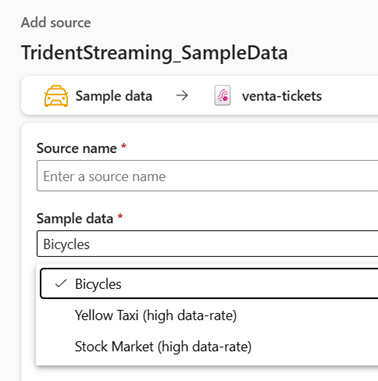
Task: Click the checkmark next to Bicycles
Action: point(61,284)
